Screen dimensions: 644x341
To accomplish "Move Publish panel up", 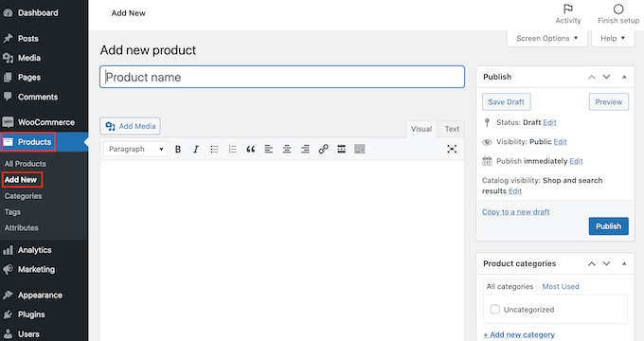I will pos(591,77).
